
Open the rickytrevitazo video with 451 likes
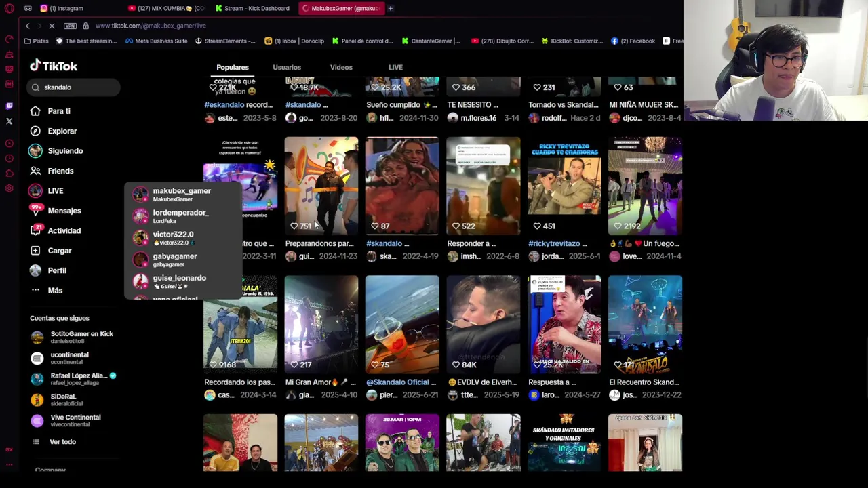564,186
